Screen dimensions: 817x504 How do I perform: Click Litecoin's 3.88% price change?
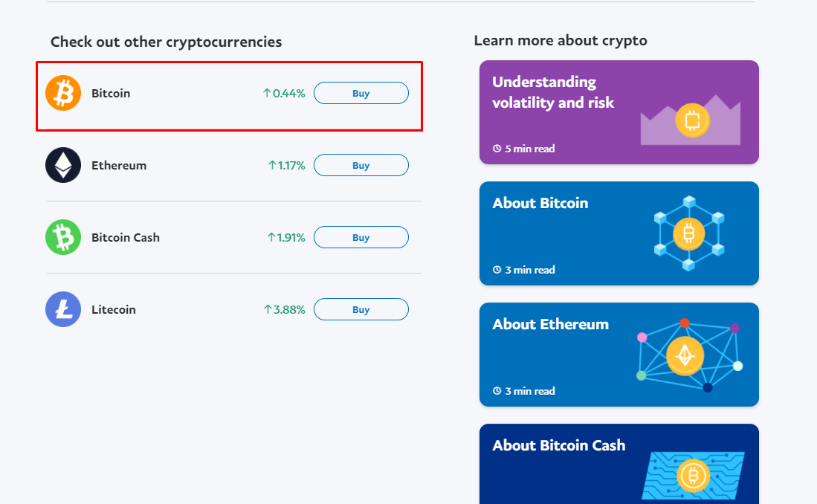(285, 309)
